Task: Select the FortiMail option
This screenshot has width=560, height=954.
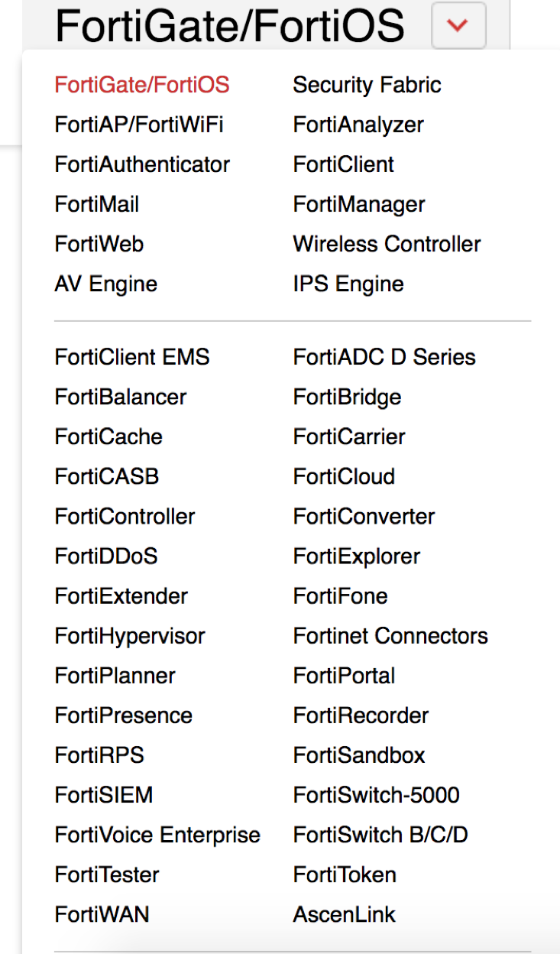Action: [x=97, y=204]
